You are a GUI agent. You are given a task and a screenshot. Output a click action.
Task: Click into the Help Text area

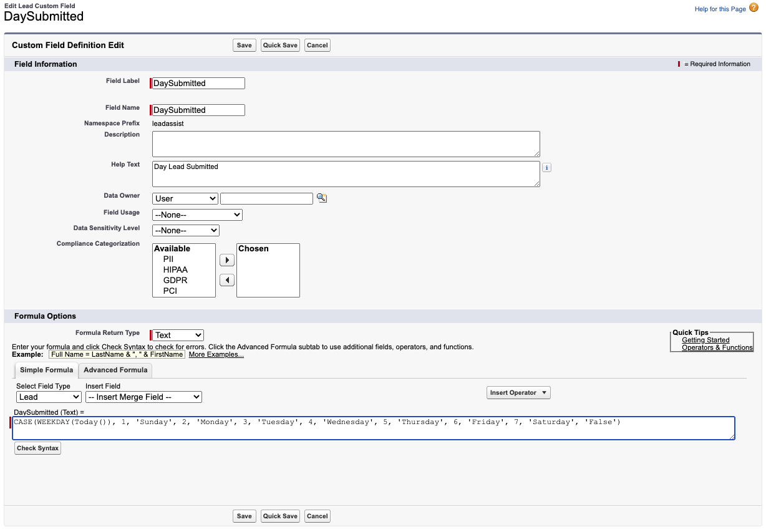(346, 174)
